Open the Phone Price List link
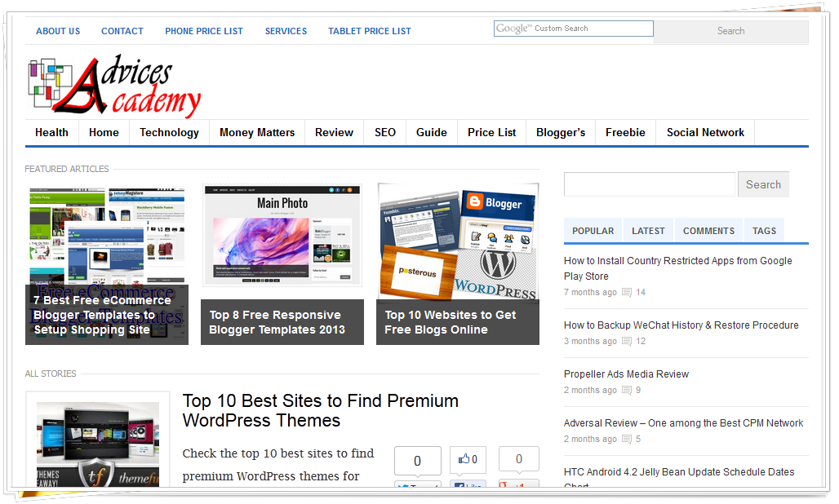The image size is (839, 504). pos(204,31)
